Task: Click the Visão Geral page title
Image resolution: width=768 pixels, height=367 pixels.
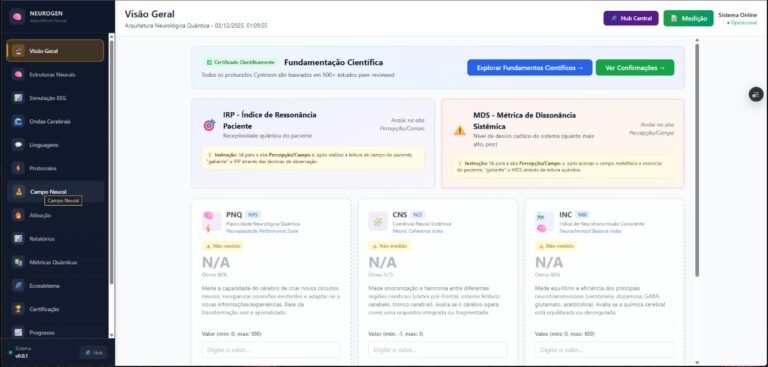Action: click(x=149, y=14)
